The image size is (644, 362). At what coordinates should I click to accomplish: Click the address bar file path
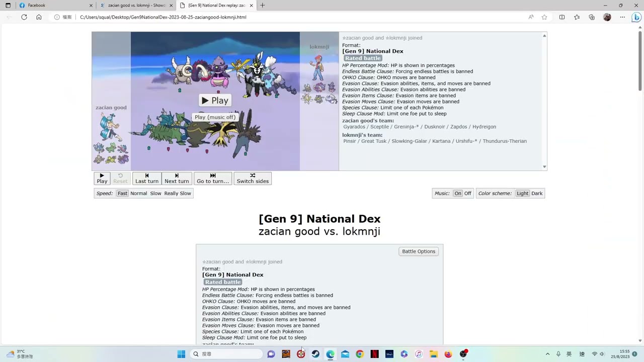coord(163,17)
